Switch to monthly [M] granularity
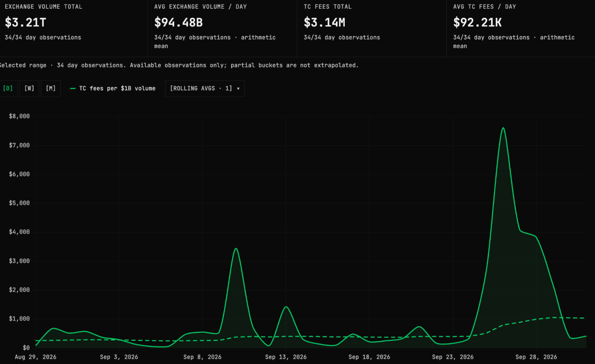595x364 pixels. click(51, 88)
